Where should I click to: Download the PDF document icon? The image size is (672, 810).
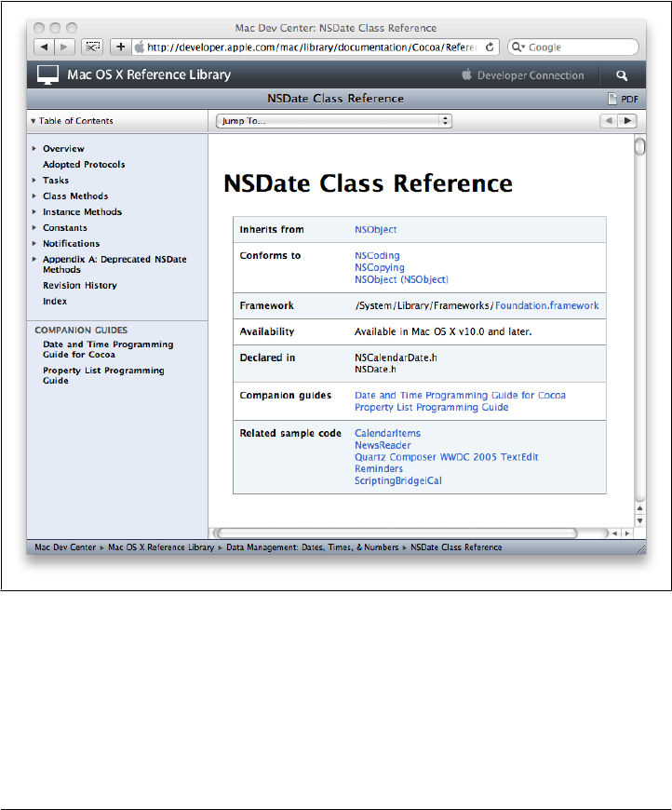point(612,99)
